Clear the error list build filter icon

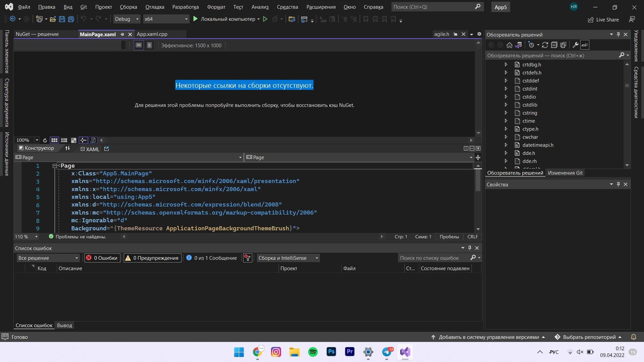[x=248, y=258]
